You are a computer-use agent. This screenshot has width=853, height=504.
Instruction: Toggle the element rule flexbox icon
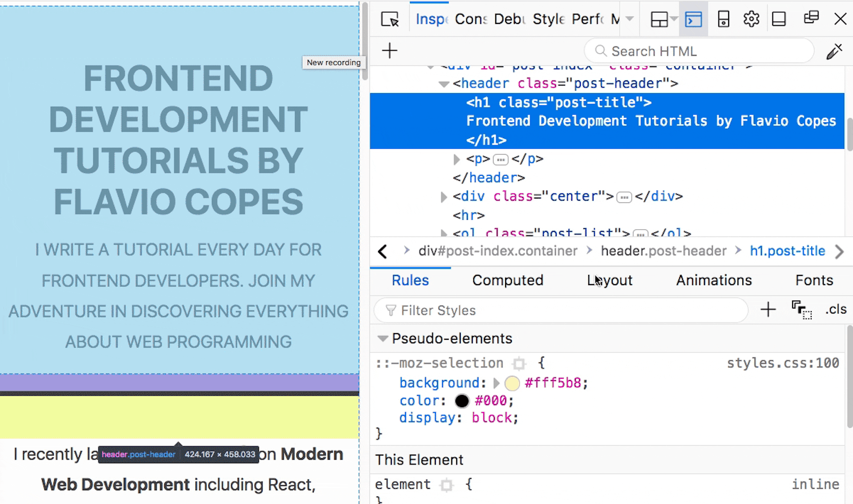[x=446, y=485]
